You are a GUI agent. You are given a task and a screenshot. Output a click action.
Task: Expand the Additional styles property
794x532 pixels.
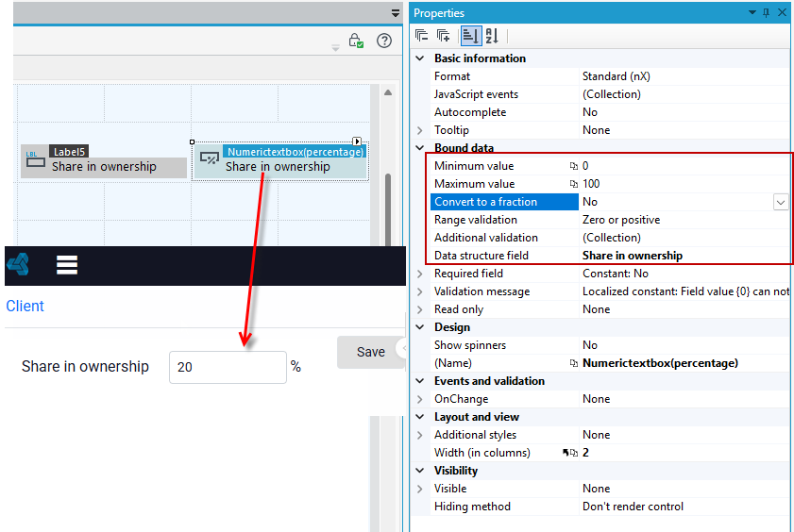point(420,435)
